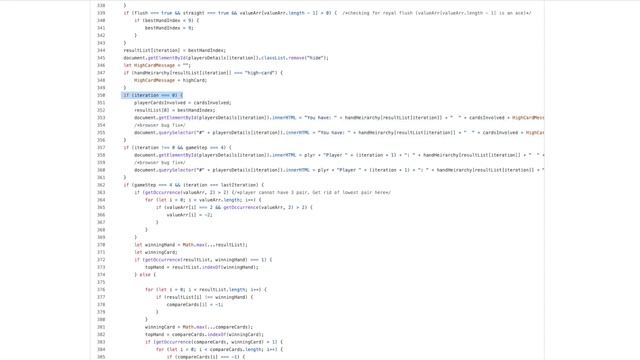This screenshot has width=640, height=360.
Task: Click line number 344 in the gutter
Action: (101, 50)
